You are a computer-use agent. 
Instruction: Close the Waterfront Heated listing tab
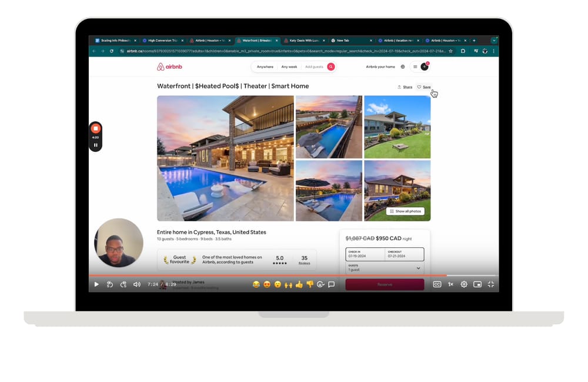[277, 41]
